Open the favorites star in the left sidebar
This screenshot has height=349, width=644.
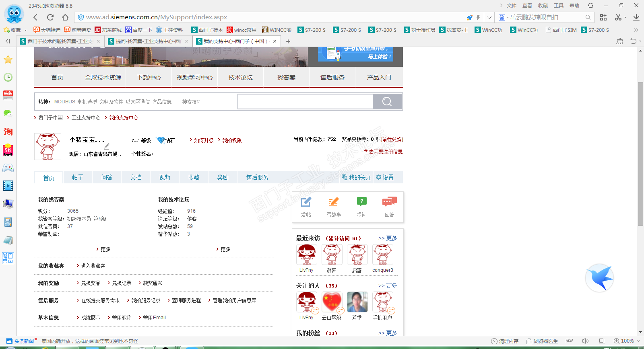pyautogui.click(x=8, y=60)
